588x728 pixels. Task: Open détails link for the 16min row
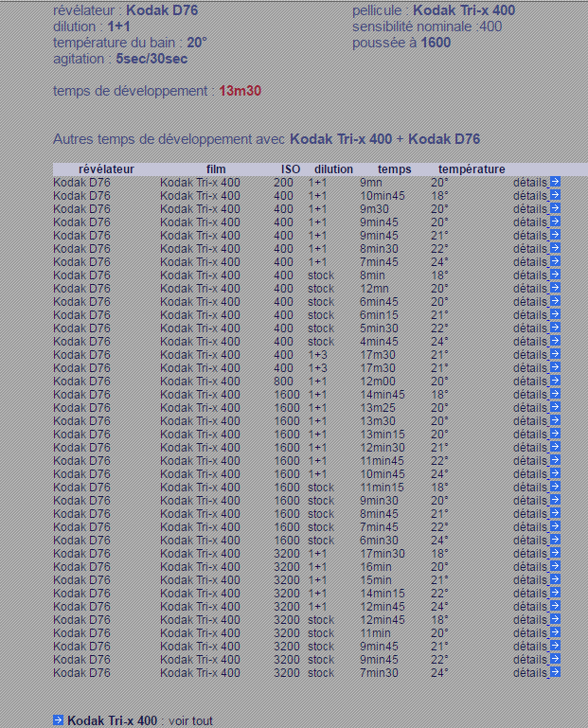coord(530,566)
